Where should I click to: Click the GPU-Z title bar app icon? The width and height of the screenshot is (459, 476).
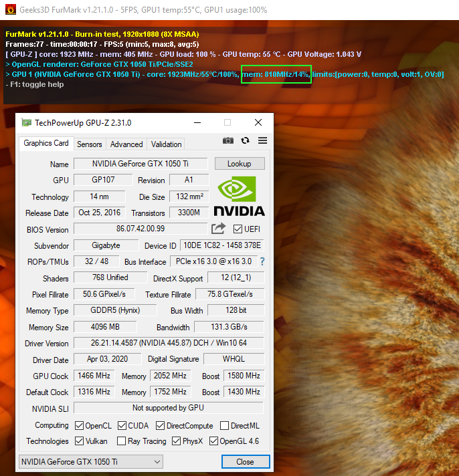click(x=26, y=122)
